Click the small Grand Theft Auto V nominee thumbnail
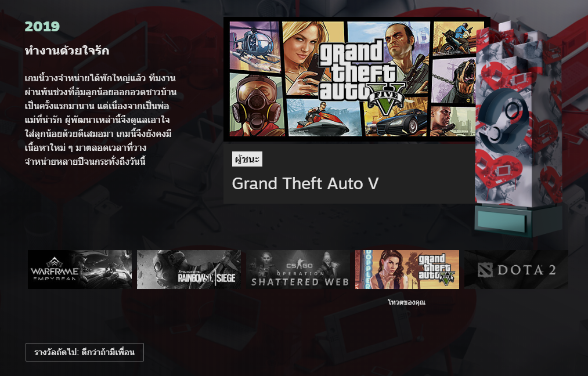The width and height of the screenshot is (588, 376). pos(407,270)
